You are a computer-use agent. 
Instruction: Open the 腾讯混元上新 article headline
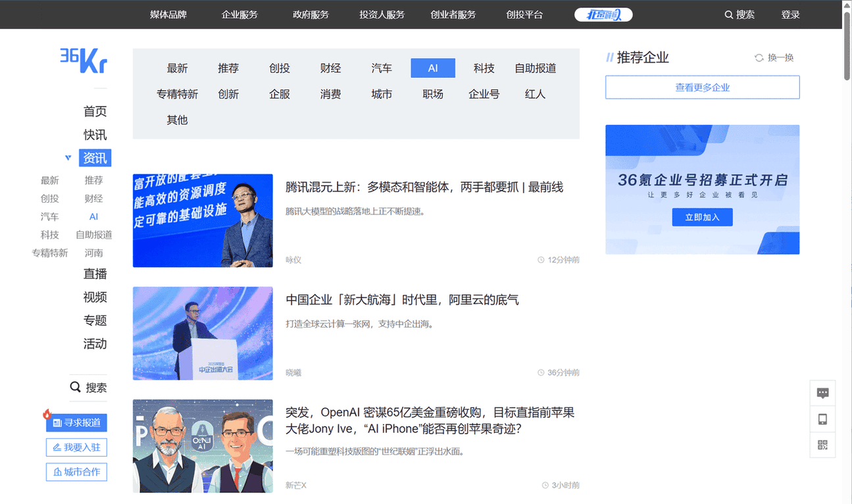[x=424, y=188]
